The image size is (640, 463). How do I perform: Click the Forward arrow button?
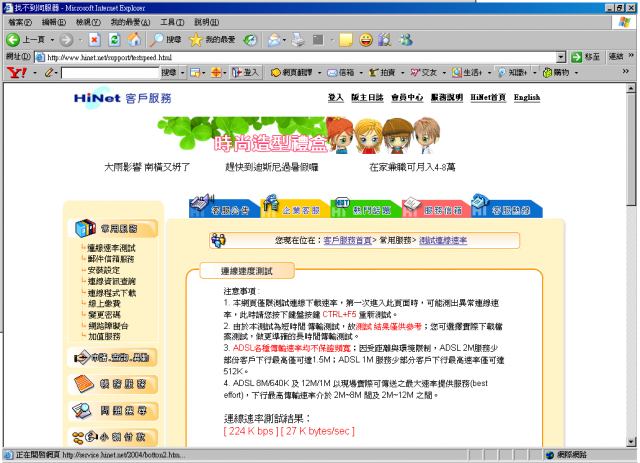(x=66, y=40)
